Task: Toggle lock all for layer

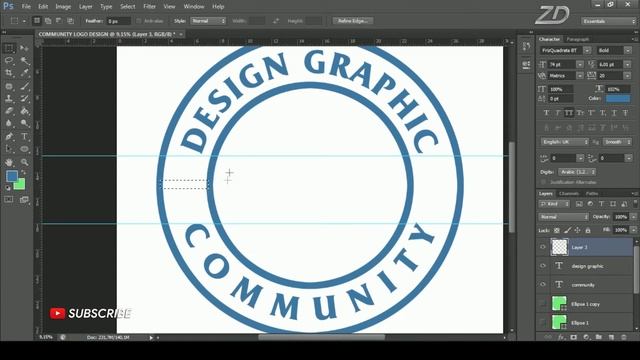Action: 588,230
